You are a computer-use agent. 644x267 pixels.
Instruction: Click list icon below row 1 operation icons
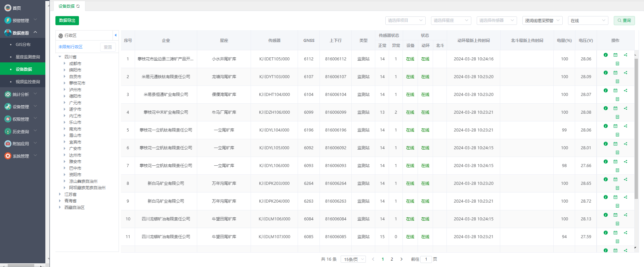pos(617,63)
